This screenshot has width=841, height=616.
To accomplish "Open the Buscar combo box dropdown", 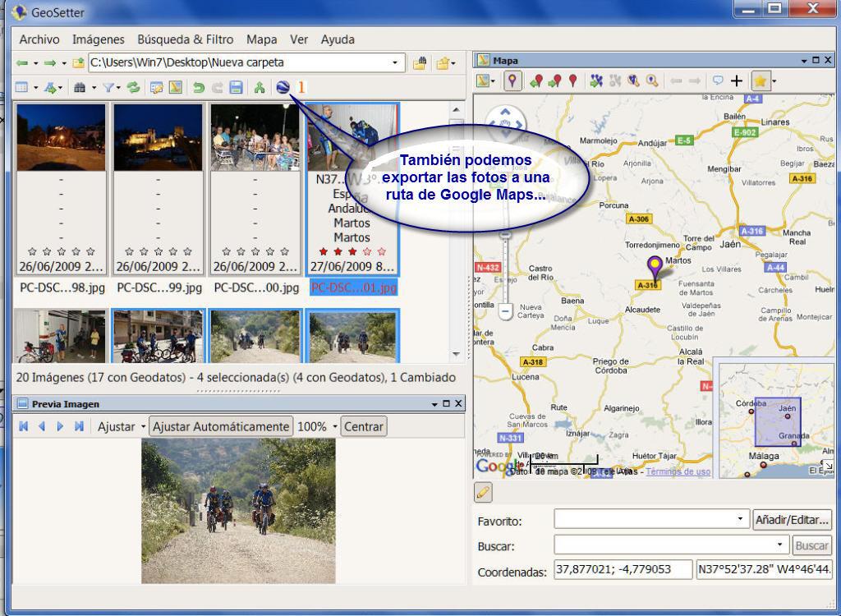I will 780,545.
